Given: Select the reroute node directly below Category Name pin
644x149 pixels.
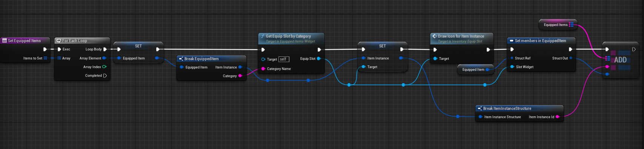Looking at the screenshot, I should pyautogui.click(x=267, y=80).
